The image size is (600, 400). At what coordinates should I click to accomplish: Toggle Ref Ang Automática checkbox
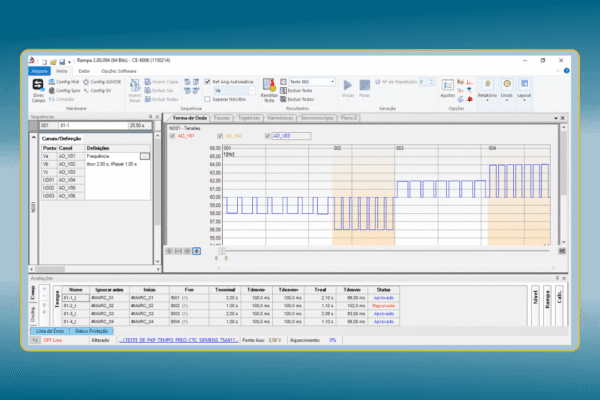click(x=207, y=82)
